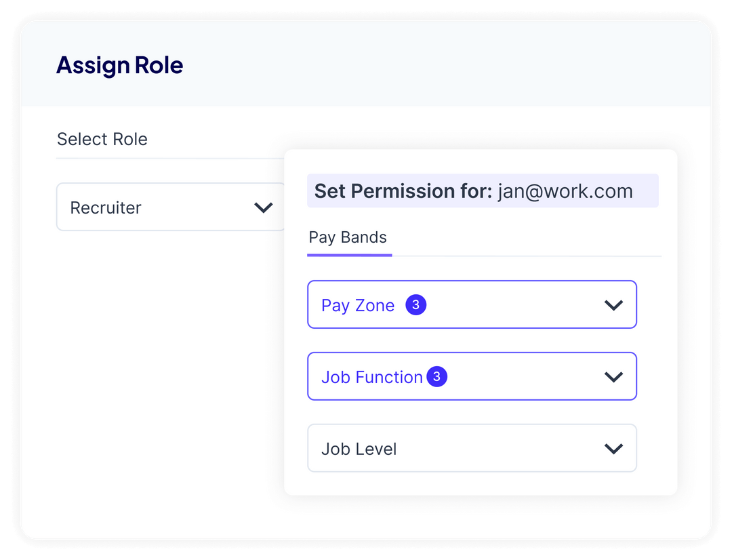Switch to the Pay Bands tab

[348, 237]
